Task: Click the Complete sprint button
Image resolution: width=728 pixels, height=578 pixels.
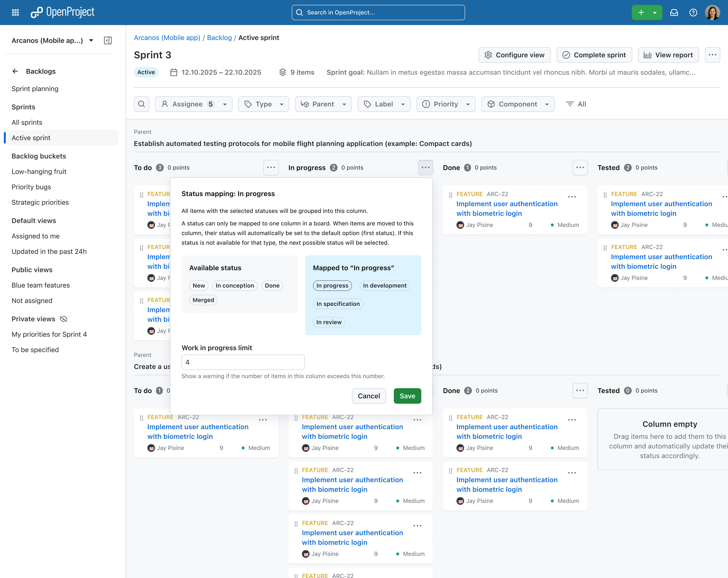Action: [594, 55]
